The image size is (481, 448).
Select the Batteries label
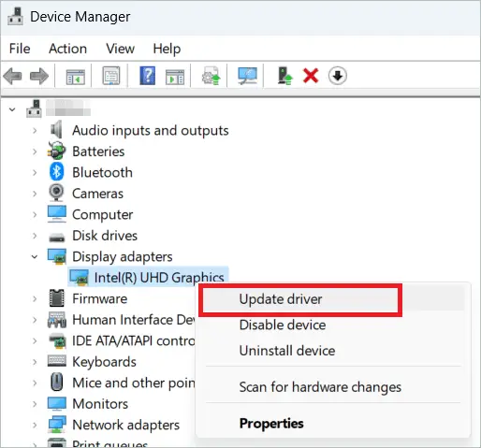coord(98,152)
